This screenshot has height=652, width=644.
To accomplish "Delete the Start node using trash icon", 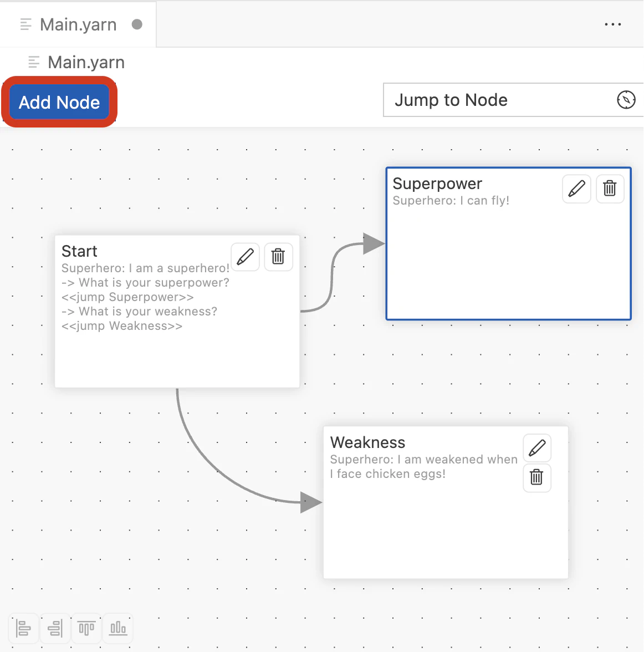I will point(278,257).
